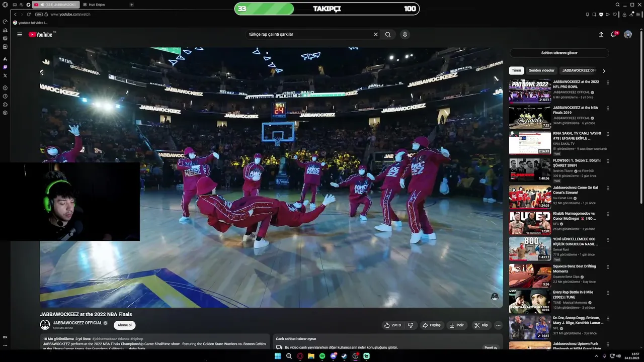The height and width of the screenshot is (362, 644).
Task: Reload the page in the browser
Action: click(x=28, y=14)
